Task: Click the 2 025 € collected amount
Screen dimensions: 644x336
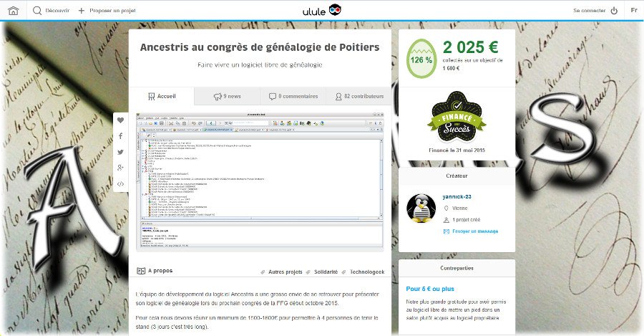Action: tap(471, 47)
